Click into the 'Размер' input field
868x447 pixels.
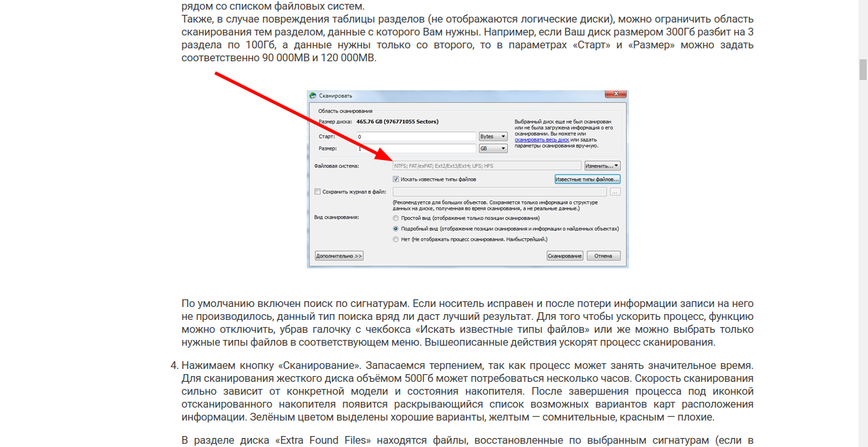point(416,148)
